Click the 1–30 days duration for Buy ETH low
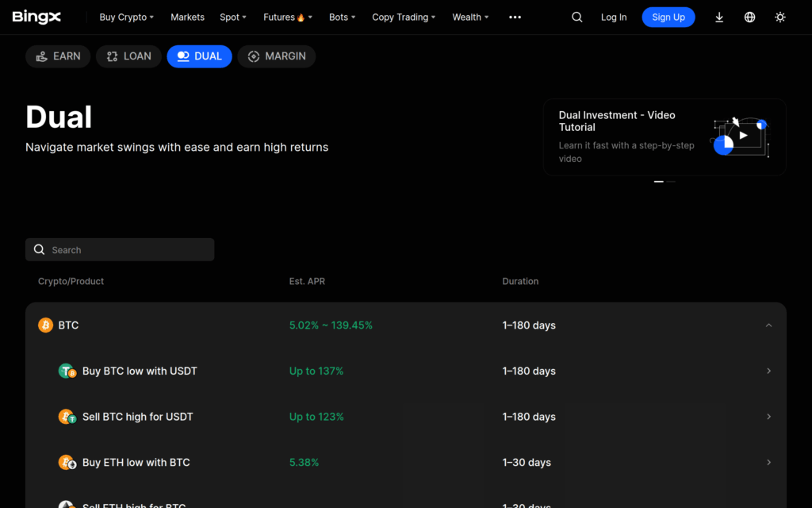The image size is (812, 508). (x=527, y=463)
